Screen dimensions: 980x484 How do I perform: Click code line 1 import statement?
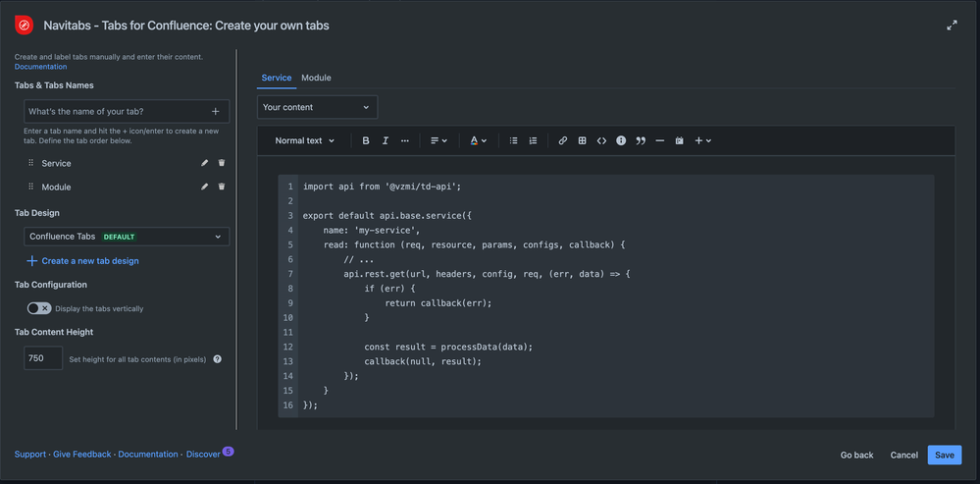point(382,187)
